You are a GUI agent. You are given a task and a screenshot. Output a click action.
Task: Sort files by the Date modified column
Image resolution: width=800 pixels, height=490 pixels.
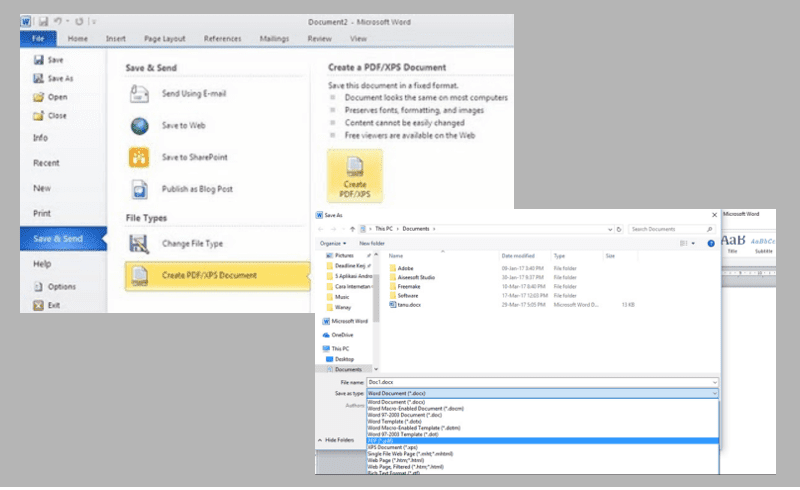[518, 256]
